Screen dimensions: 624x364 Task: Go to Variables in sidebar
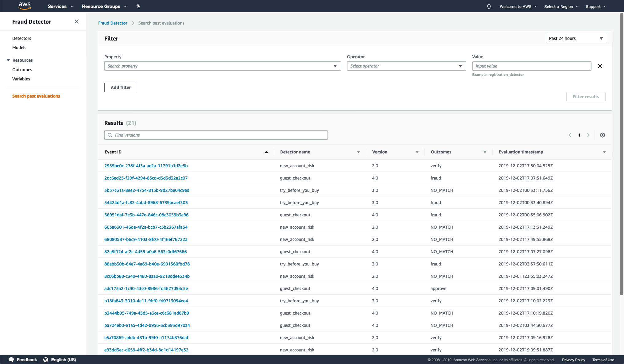point(21,79)
